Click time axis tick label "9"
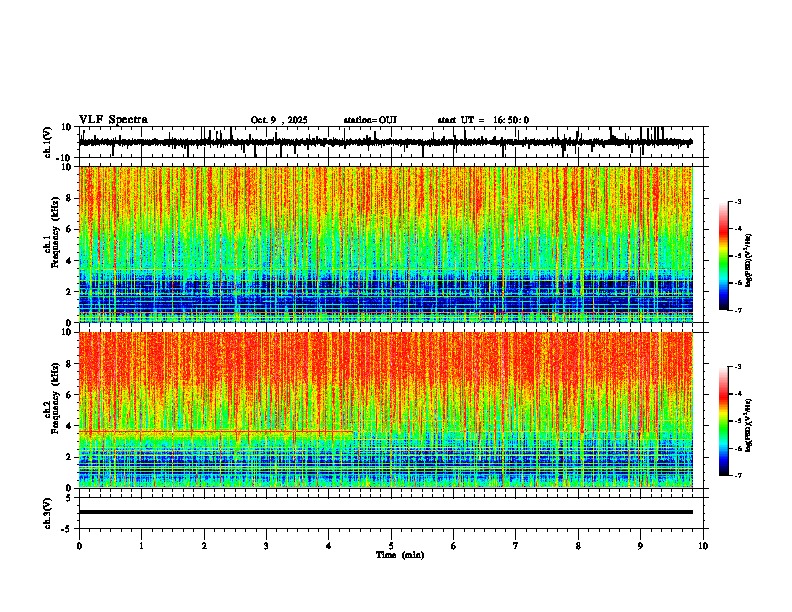The width and height of the screenshot is (792, 612). [640, 546]
